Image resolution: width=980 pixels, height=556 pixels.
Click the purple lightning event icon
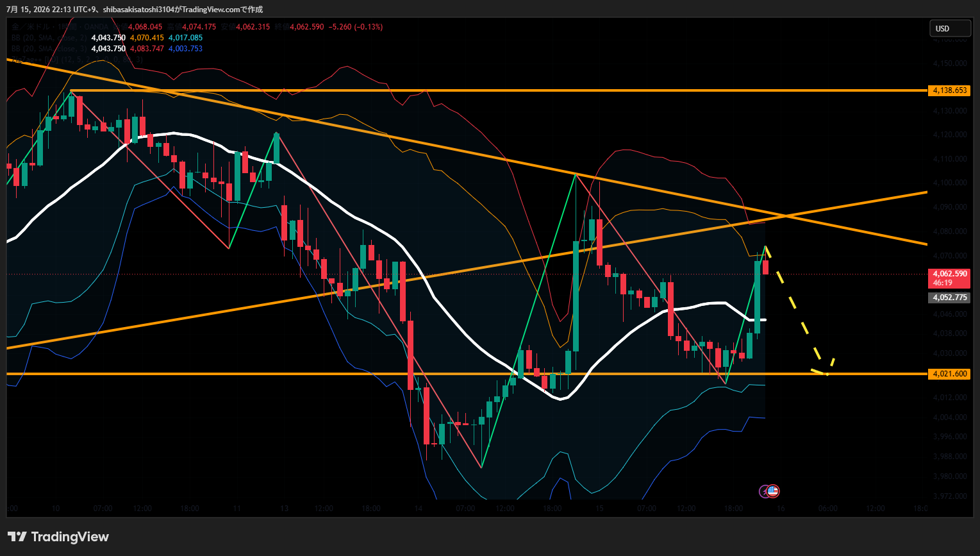(765, 492)
